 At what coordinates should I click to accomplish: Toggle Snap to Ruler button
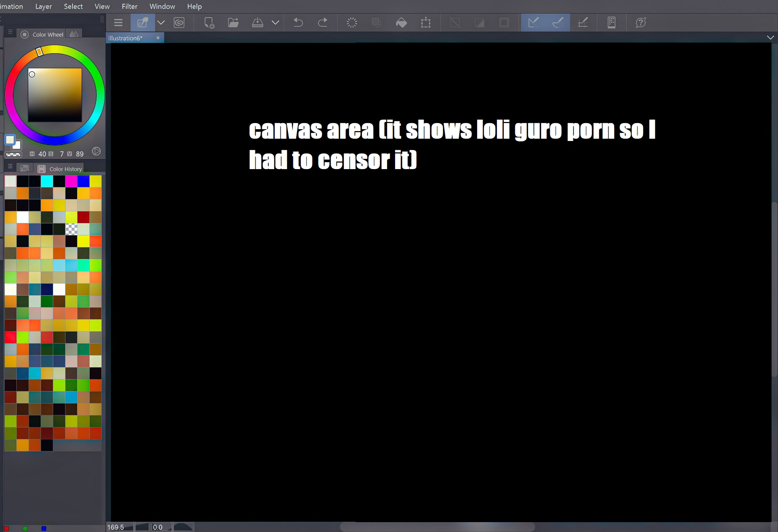point(533,23)
